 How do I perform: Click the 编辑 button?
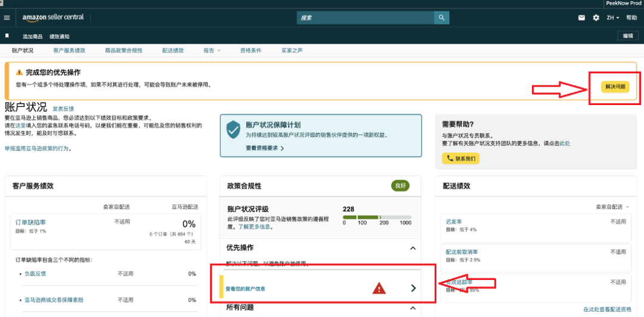tap(628, 36)
